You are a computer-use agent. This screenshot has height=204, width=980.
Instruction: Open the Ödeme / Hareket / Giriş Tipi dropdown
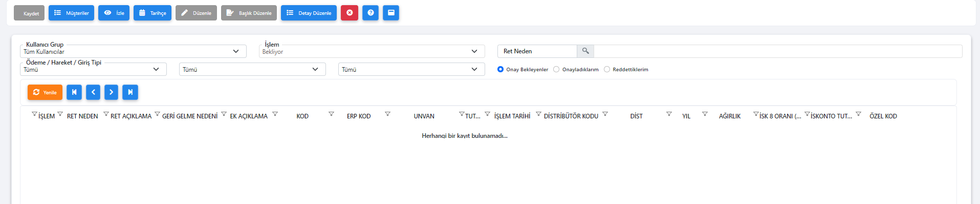click(x=93, y=69)
